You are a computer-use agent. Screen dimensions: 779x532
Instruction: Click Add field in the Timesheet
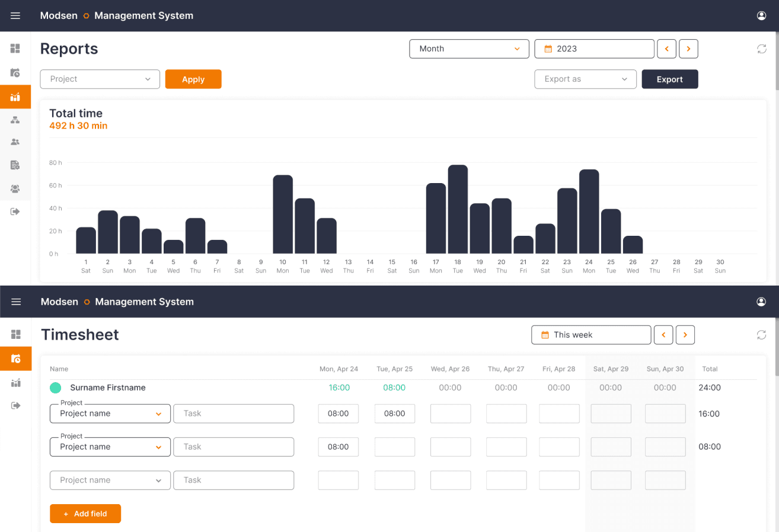(85, 514)
